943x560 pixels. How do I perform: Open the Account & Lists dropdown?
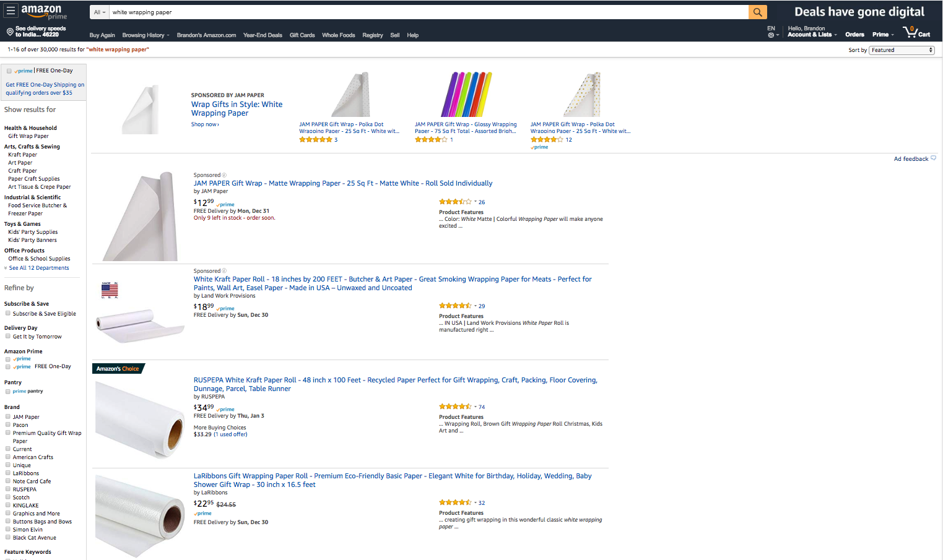click(812, 35)
